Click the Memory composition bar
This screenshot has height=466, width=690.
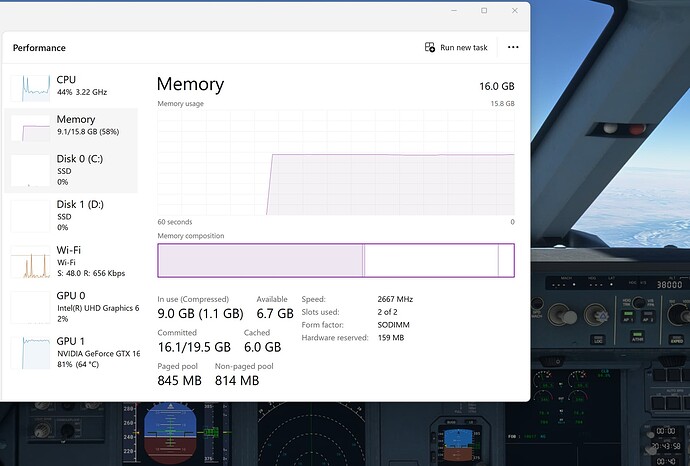click(x=336, y=260)
